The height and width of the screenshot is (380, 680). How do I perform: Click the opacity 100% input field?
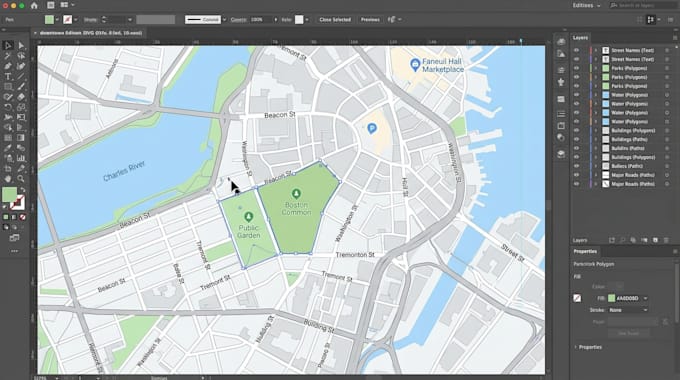261,20
